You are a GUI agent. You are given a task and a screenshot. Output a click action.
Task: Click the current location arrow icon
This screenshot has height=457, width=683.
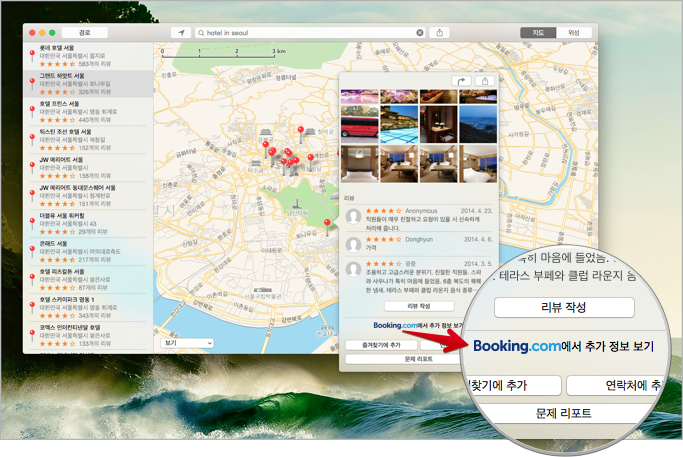click(181, 33)
